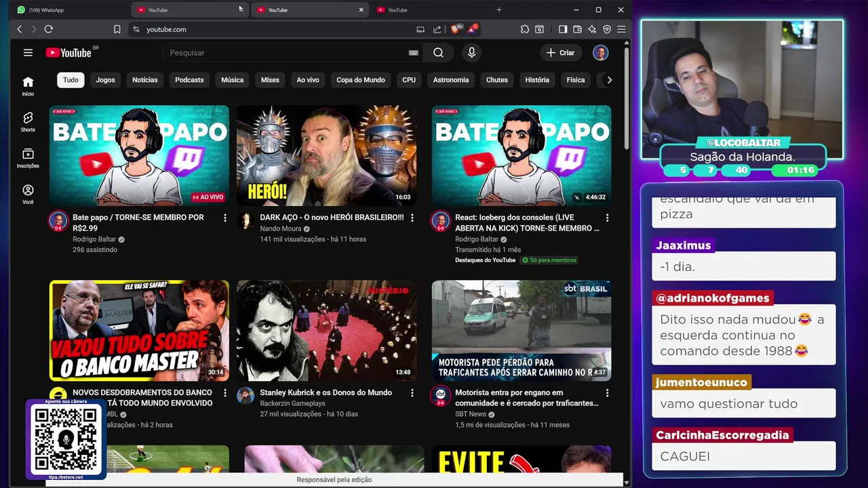Image resolution: width=868 pixels, height=488 pixels.
Task: Select the História chip
Action: pyautogui.click(x=537, y=80)
